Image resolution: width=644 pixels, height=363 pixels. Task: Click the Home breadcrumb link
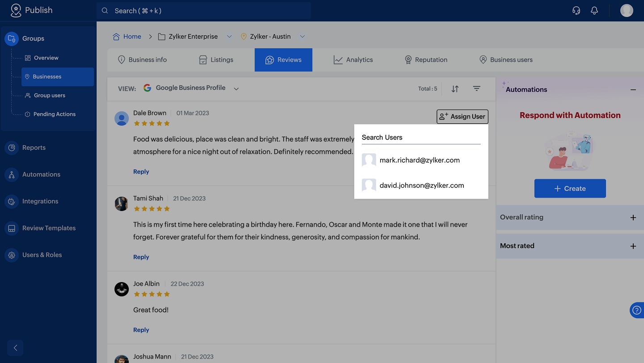[x=132, y=37]
